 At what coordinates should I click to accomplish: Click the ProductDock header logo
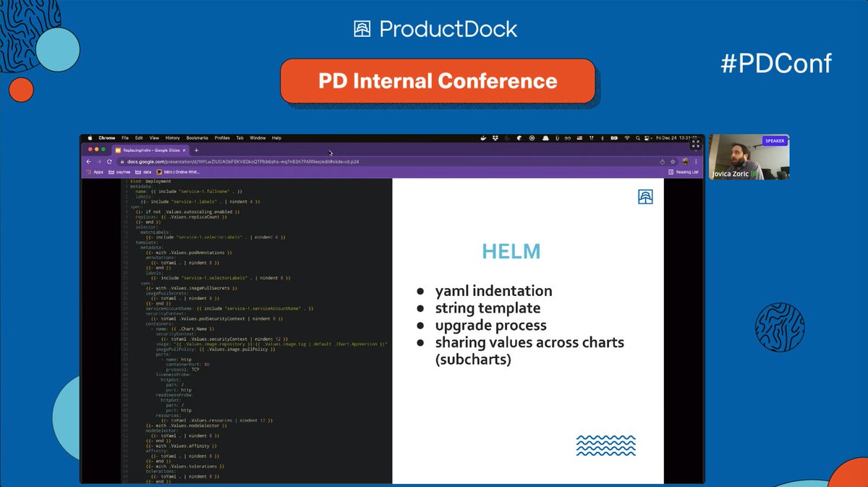(x=435, y=29)
